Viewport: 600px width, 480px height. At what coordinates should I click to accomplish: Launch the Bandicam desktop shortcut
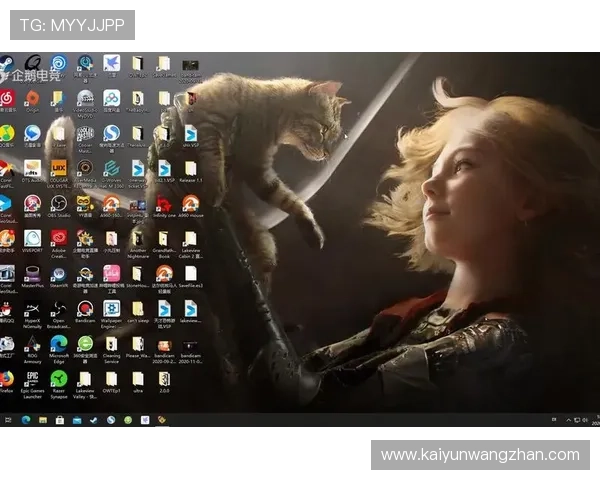(x=85, y=308)
